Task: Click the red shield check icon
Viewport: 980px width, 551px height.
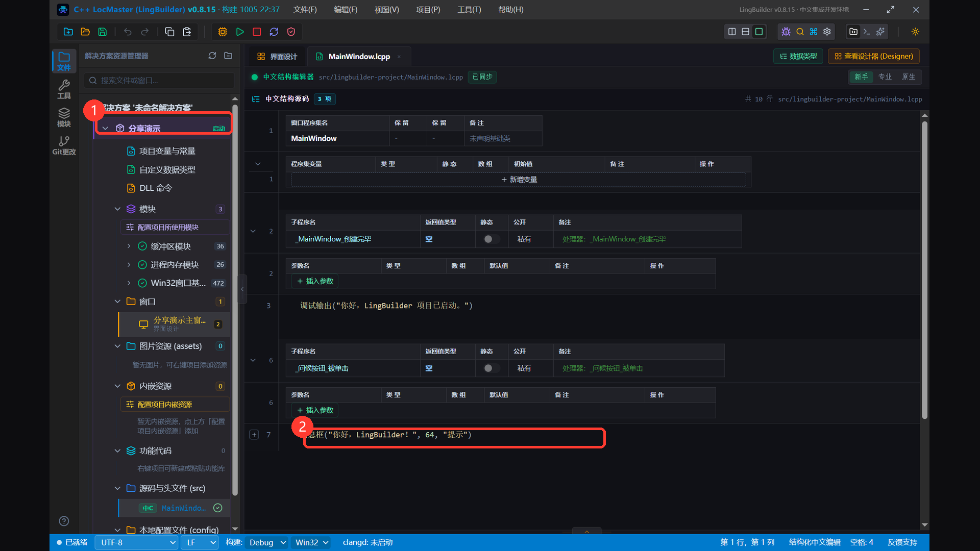Action: [291, 32]
